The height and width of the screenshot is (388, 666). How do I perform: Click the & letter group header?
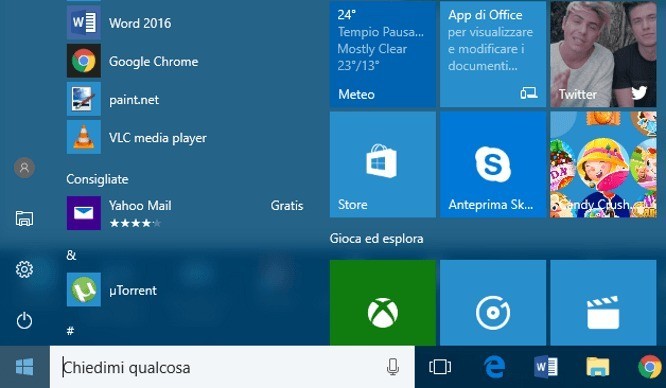(x=71, y=255)
